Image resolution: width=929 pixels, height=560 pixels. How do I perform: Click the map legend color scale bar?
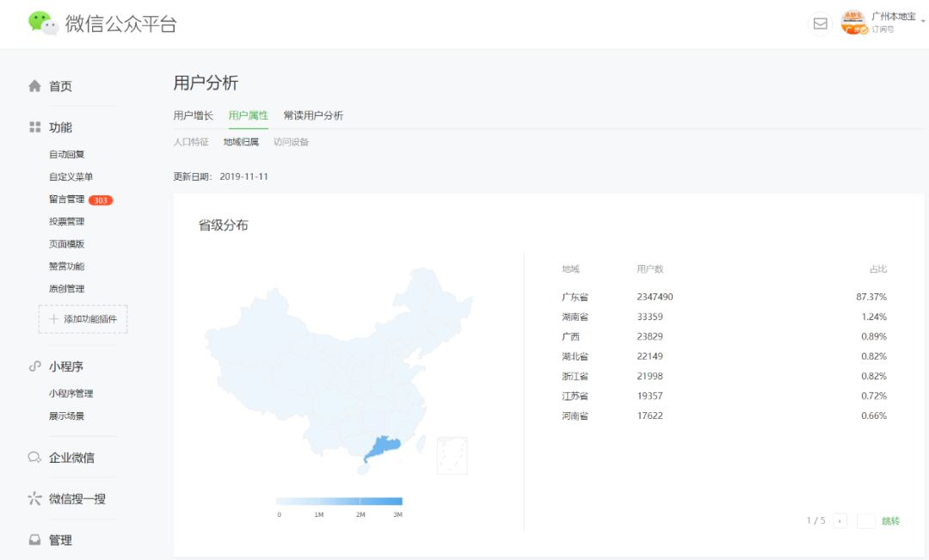point(339,502)
